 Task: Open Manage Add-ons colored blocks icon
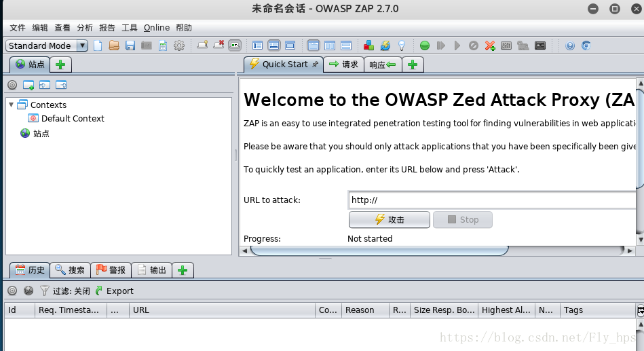point(368,45)
